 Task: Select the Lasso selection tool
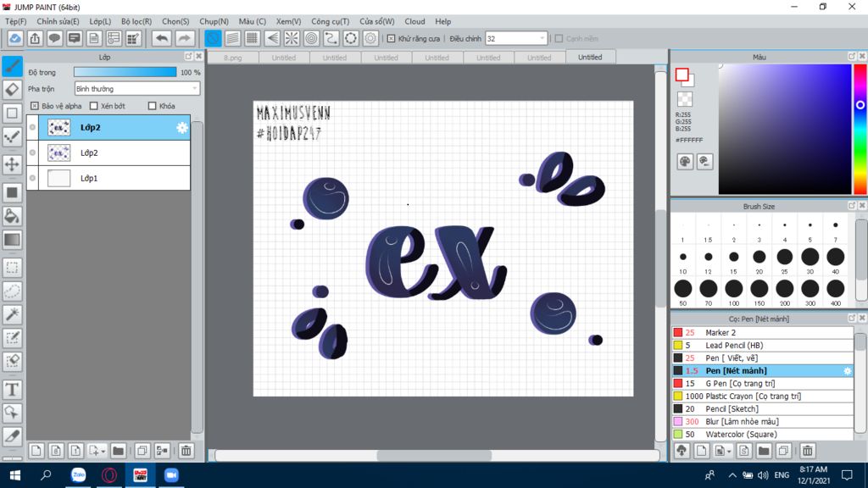(x=12, y=291)
